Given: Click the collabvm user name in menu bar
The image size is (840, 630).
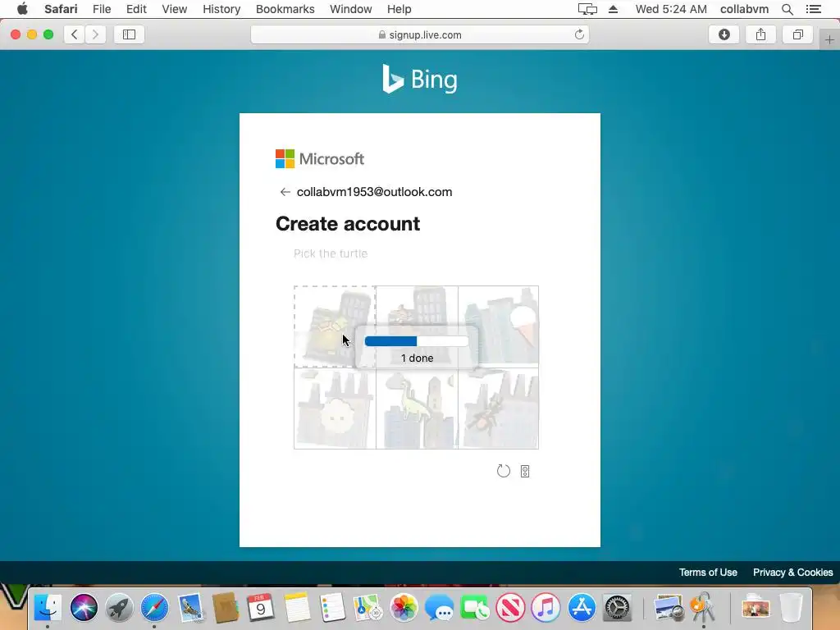Looking at the screenshot, I should click(744, 9).
